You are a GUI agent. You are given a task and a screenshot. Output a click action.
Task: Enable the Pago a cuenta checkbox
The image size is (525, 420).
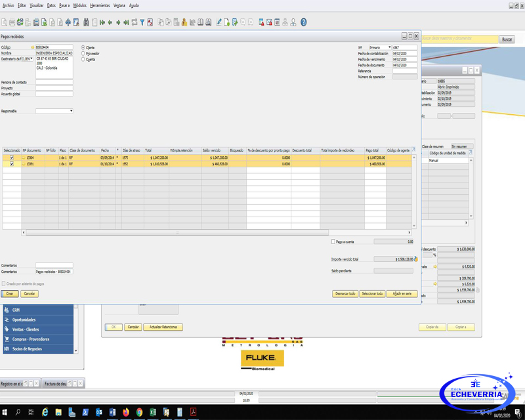pyautogui.click(x=333, y=241)
